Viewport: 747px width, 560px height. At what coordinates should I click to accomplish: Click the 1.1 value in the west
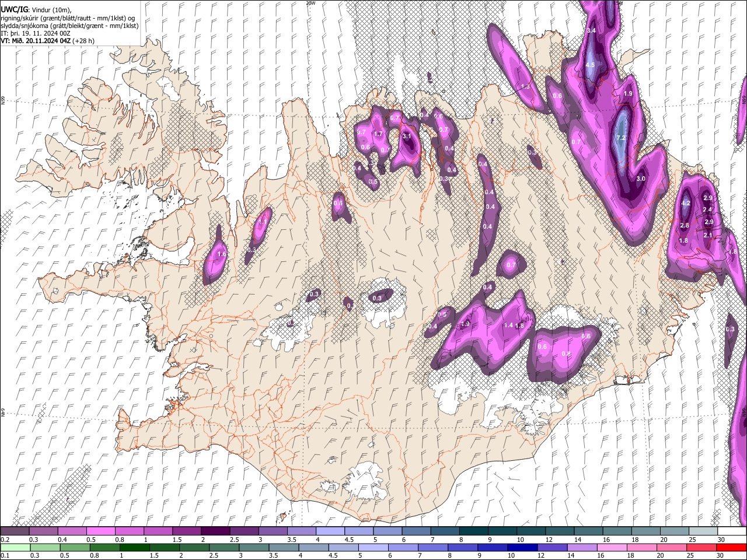click(x=262, y=222)
